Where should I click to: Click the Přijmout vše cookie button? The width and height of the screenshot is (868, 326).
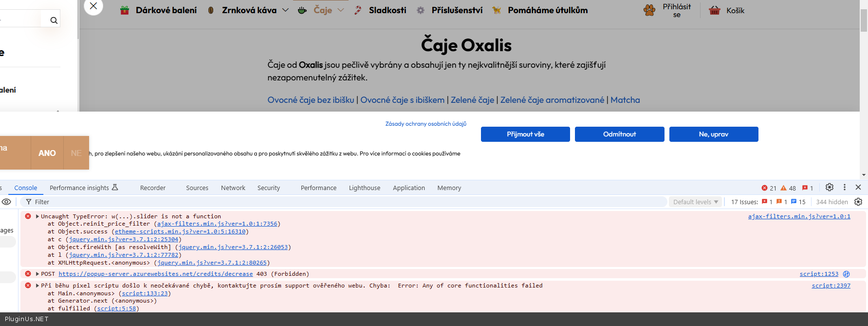[x=525, y=134]
